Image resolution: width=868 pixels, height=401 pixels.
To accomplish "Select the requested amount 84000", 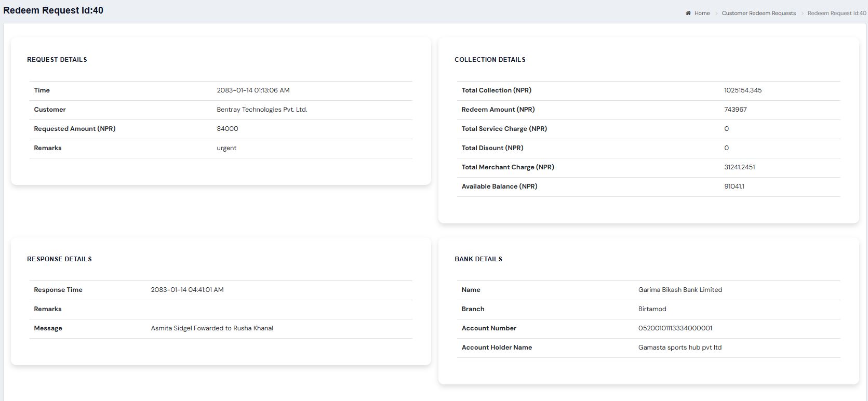I will (x=228, y=129).
